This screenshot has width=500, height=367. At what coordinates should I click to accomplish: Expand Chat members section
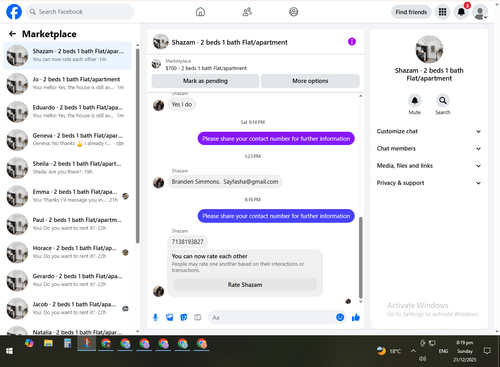point(429,148)
